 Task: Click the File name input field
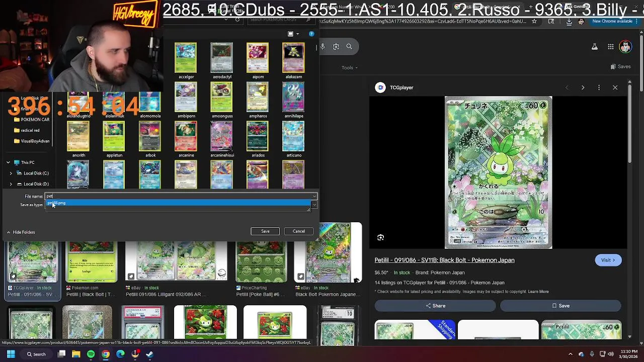point(179,196)
